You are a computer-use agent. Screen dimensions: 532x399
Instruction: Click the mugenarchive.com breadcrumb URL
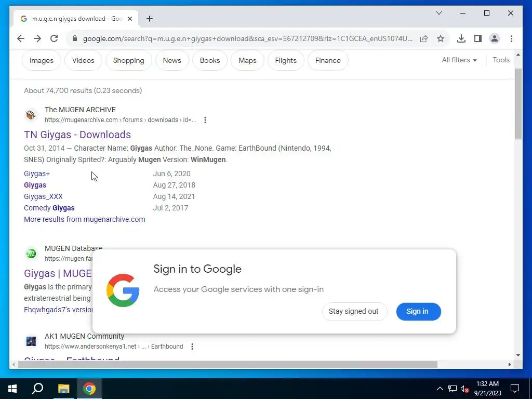(x=121, y=120)
